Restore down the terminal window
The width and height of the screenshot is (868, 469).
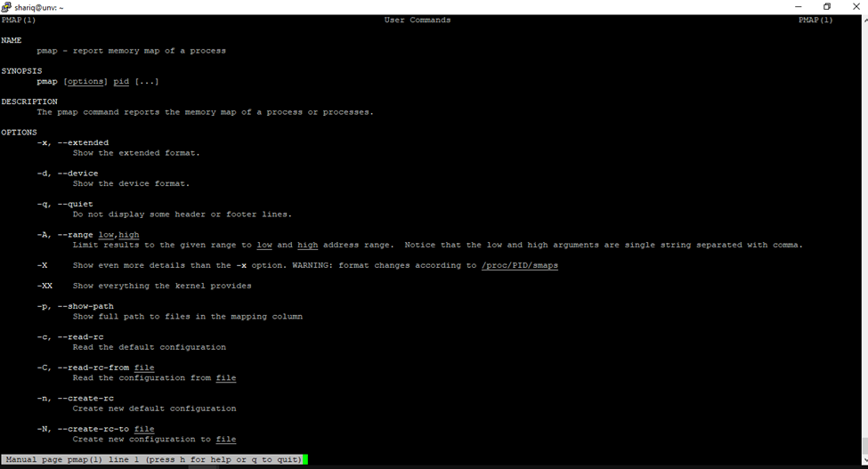[827, 7]
